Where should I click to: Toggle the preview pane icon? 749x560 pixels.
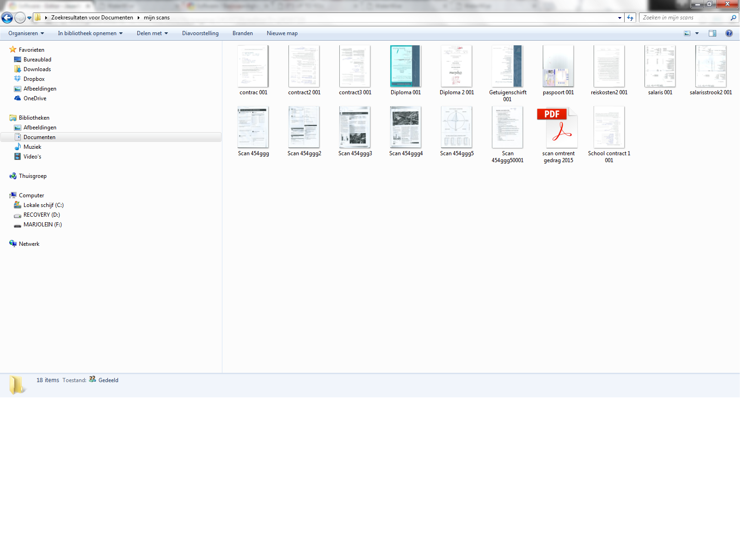point(712,33)
